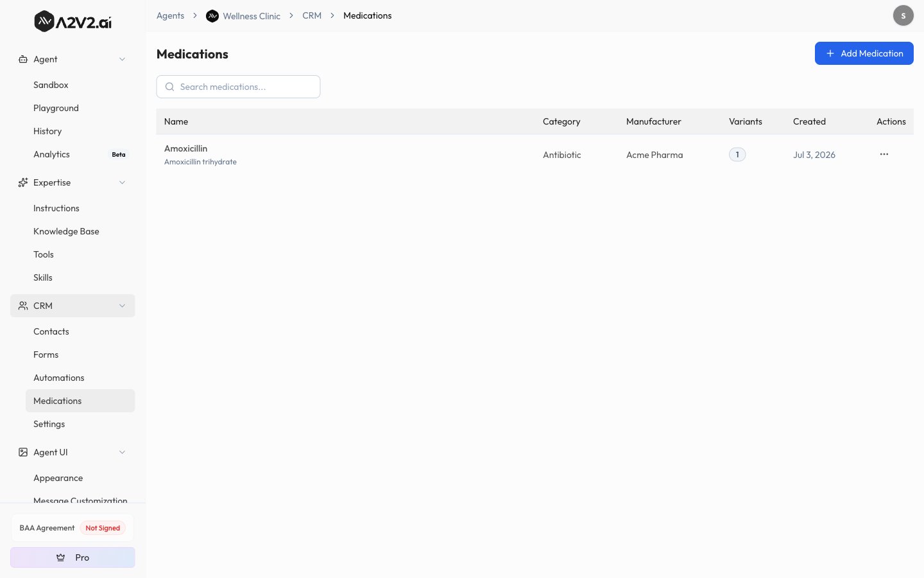Screen dimensions: 924x578
Task: Go to CRM breadcrumb link
Action: click(x=312, y=15)
